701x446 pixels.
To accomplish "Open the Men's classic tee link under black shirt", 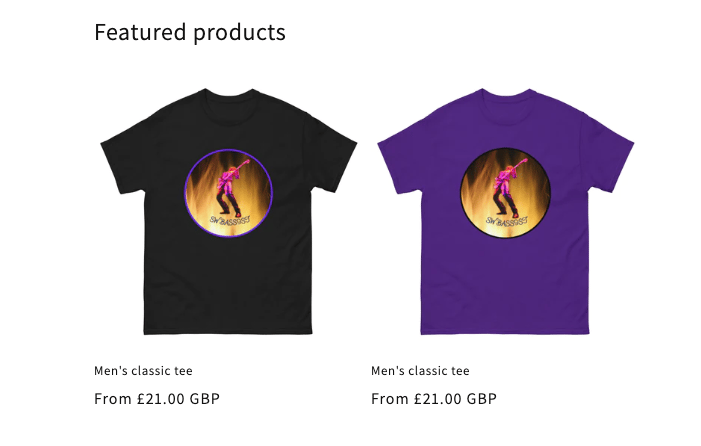I will point(143,371).
